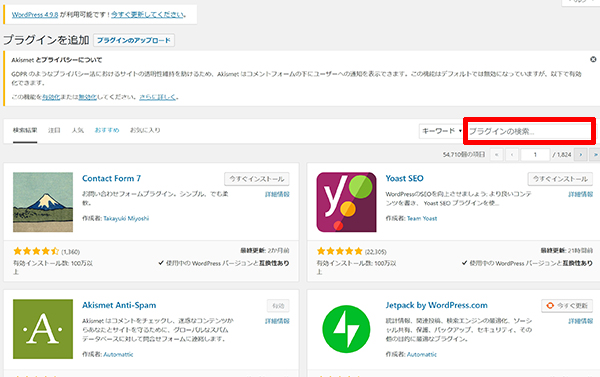Click 今すぐ更新 for Jetpack
This screenshot has height=377, width=600.
point(567,306)
